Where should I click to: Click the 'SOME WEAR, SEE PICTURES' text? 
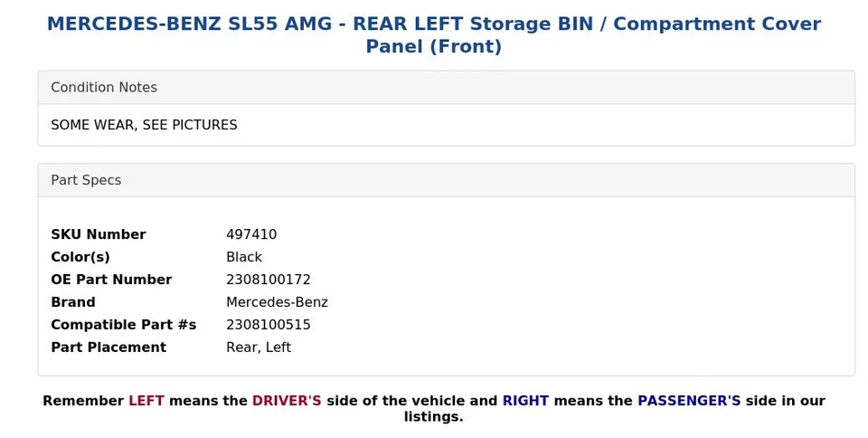tap(144, 125)
